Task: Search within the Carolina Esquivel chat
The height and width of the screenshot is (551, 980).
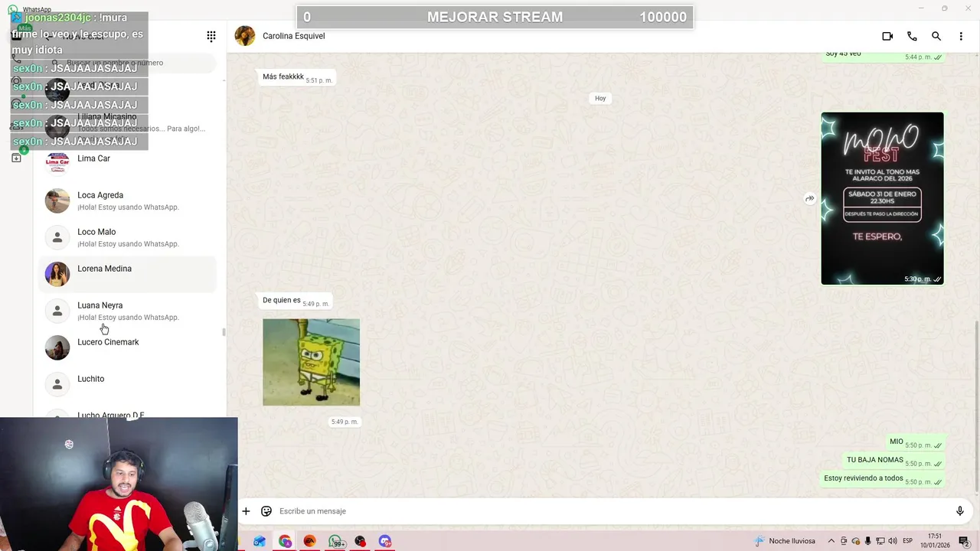Action: coord(936,36)
